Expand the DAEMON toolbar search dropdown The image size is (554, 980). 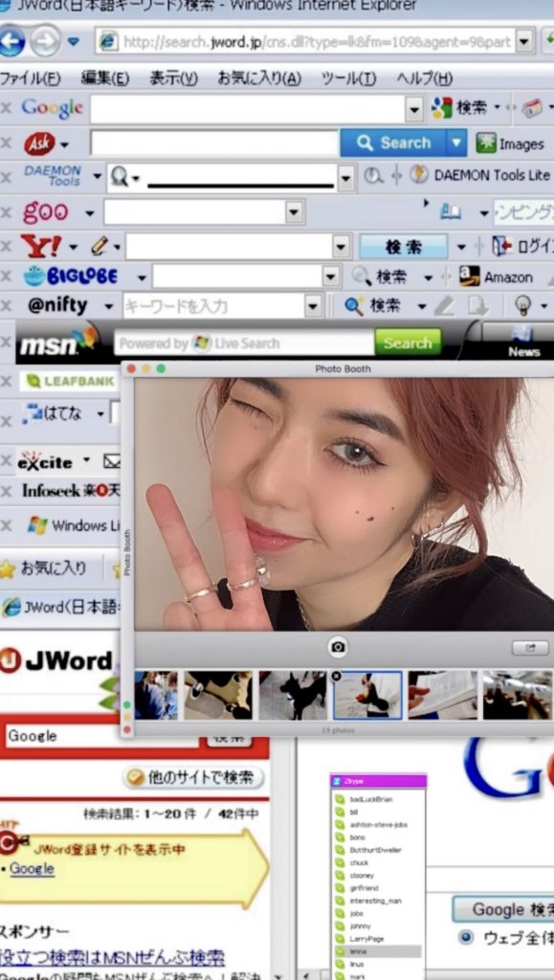346,178
